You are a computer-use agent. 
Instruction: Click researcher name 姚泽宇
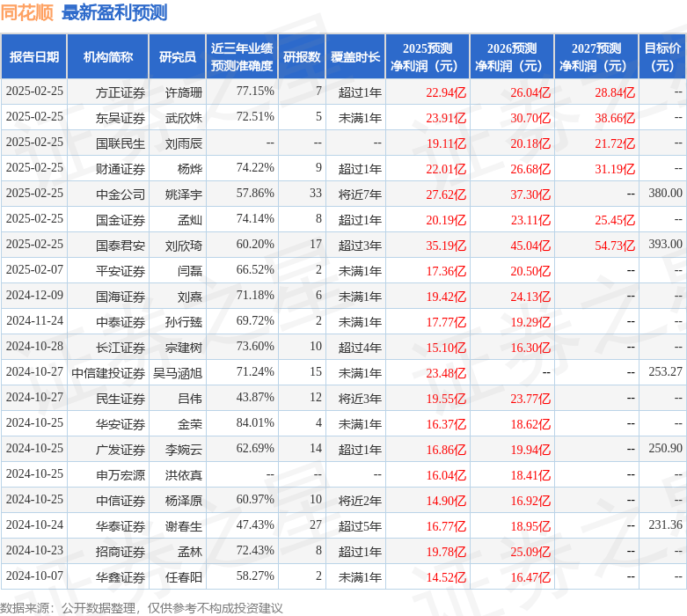tap(184, 194)
